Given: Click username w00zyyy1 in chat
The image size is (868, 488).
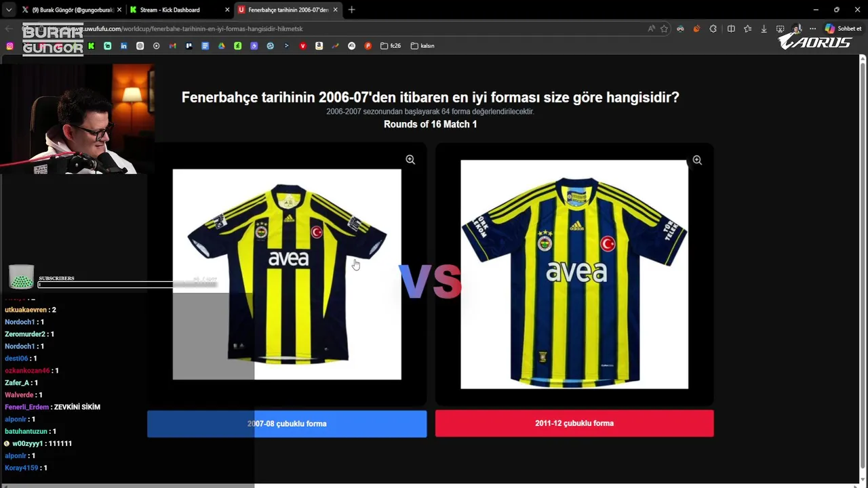Looking at the screenshot, I should (28, 443).
